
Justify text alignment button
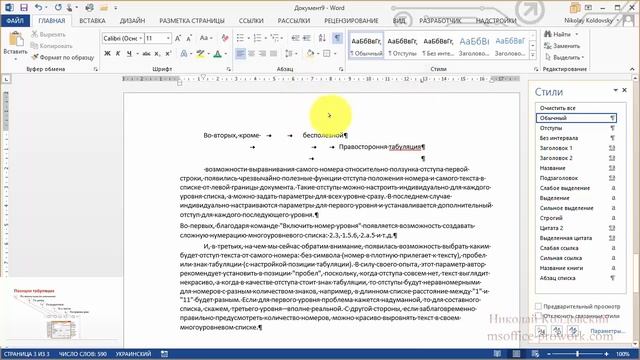coord(273,53)
